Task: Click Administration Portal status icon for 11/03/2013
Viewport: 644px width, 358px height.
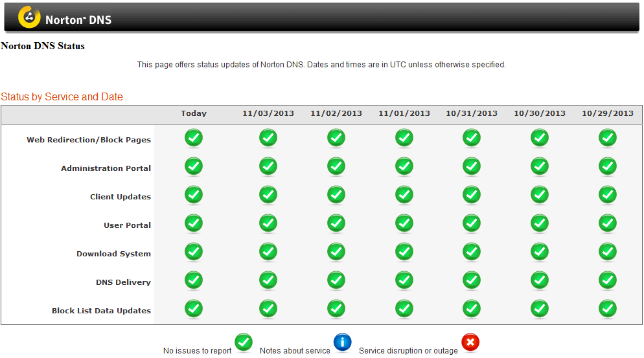Action: (268, 167)
